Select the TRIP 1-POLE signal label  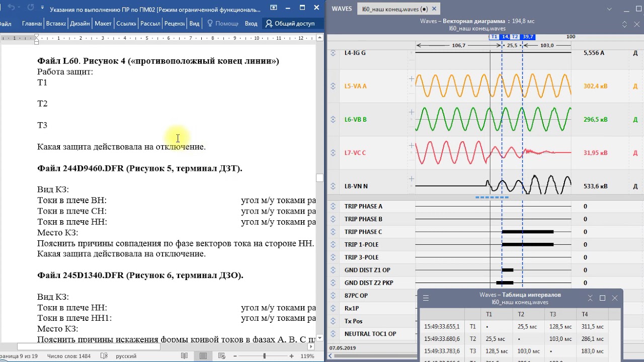pyautogui.click(x=361, y=244)
